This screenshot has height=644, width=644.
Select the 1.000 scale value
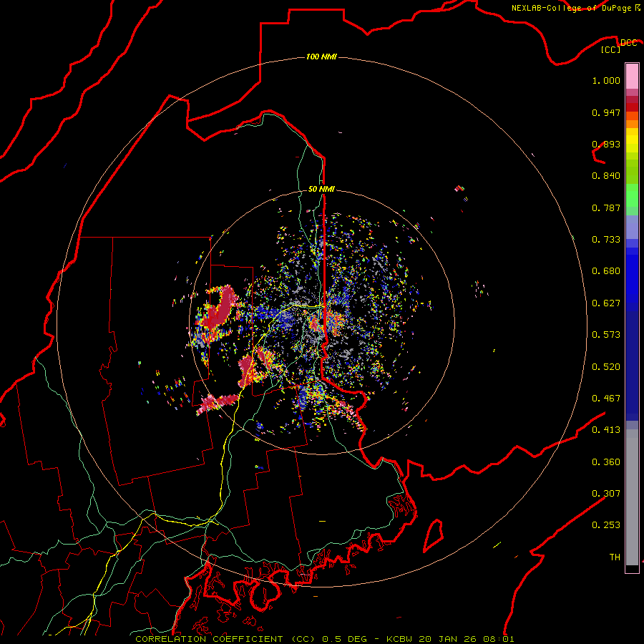coord(606,80)
